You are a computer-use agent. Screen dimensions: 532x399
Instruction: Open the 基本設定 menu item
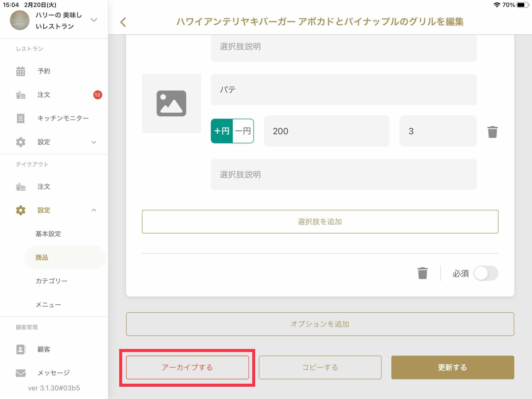tap(48, 234)
